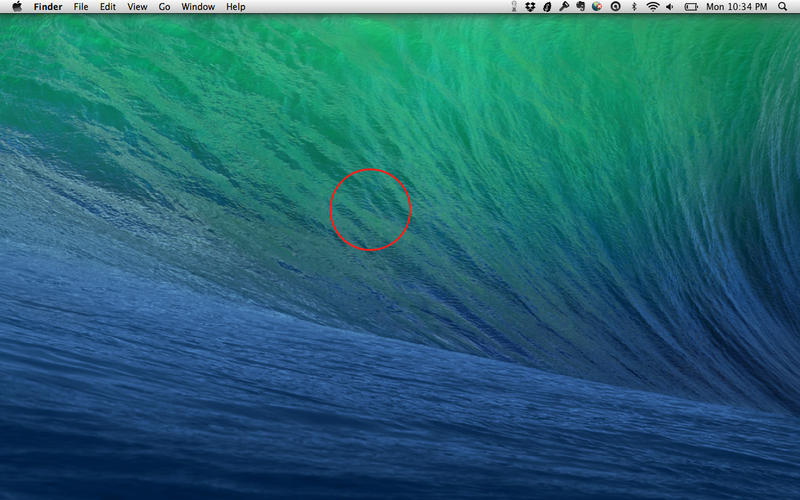Open the Go menu
The height and width of the screenshot is (500, 800).
tap(164, 7)
